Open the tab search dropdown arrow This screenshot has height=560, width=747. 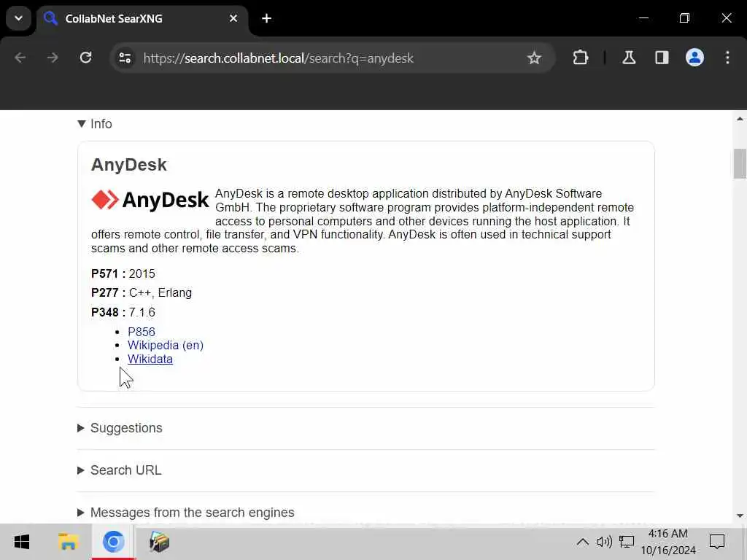18,18
